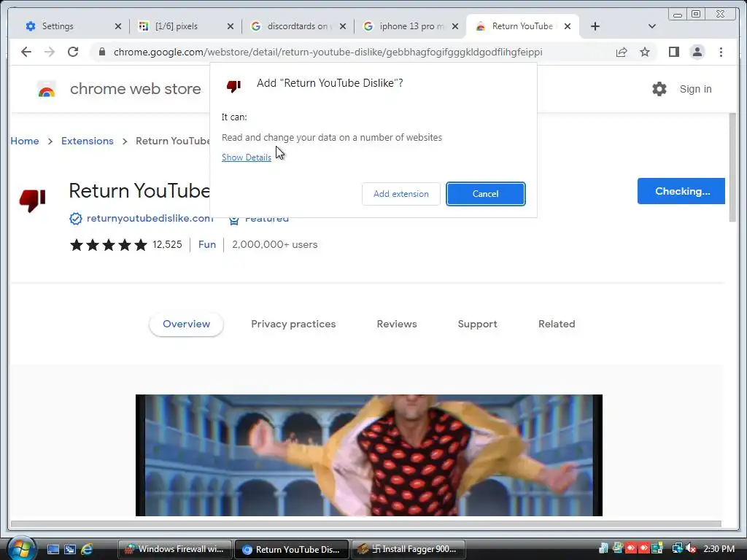Open web store settings gear
Screen dimensions: 747x560
pyautogui.click(x=659, y=89)
